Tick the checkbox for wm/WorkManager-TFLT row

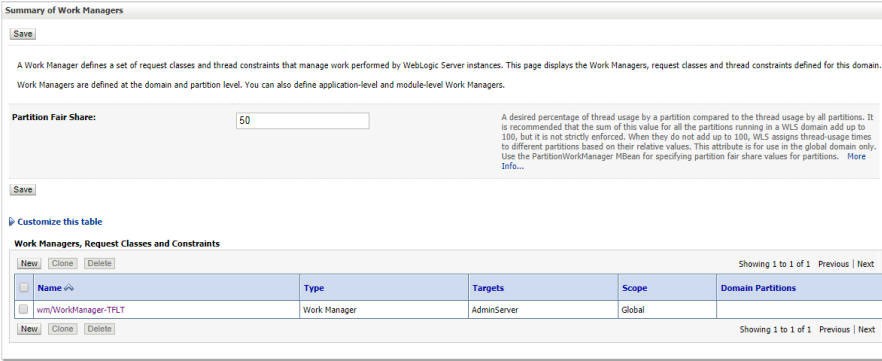point(24,309)
